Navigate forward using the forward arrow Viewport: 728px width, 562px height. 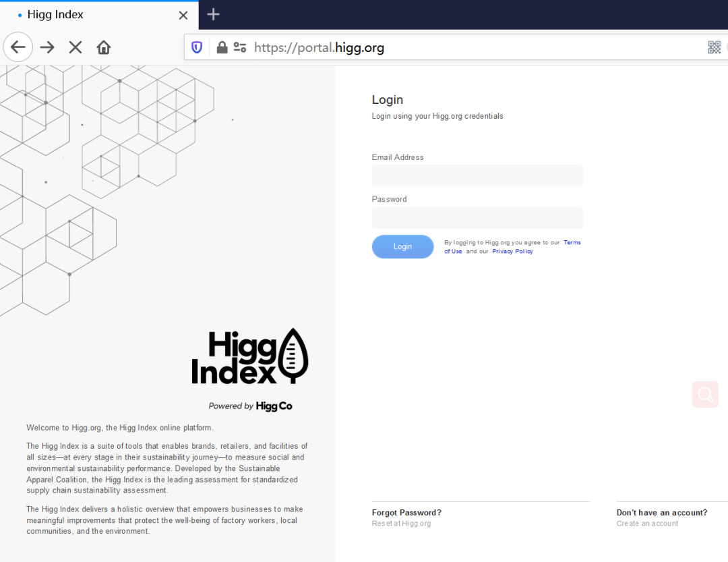pos(47,47)
